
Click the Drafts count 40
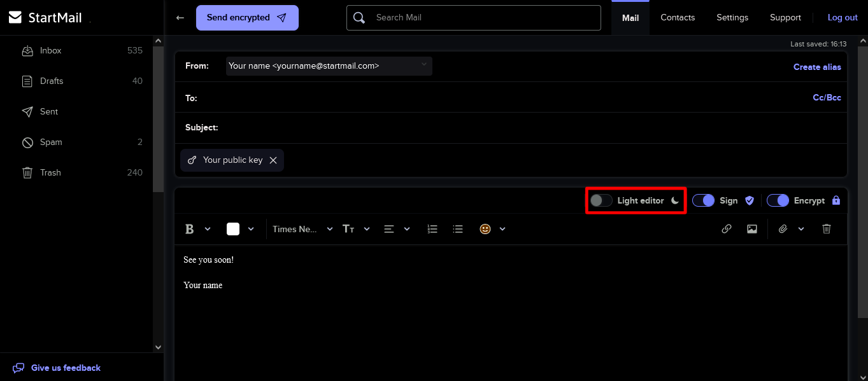click(138, 81)
